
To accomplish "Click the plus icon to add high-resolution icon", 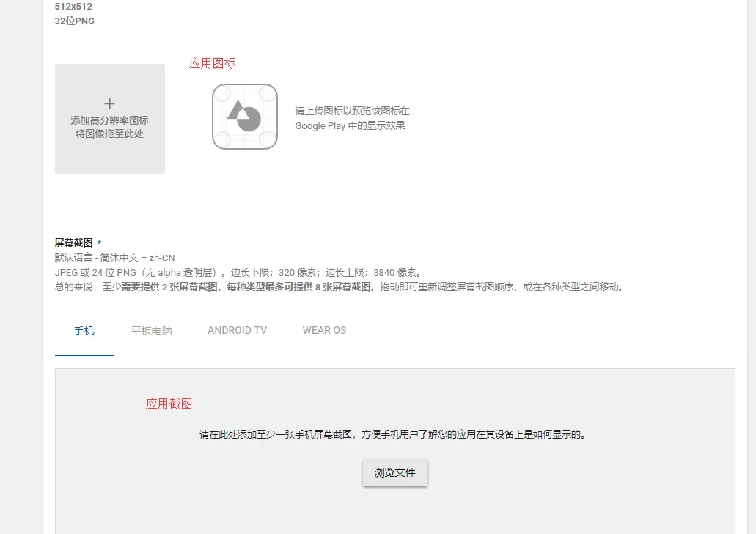I will point(109,103).
